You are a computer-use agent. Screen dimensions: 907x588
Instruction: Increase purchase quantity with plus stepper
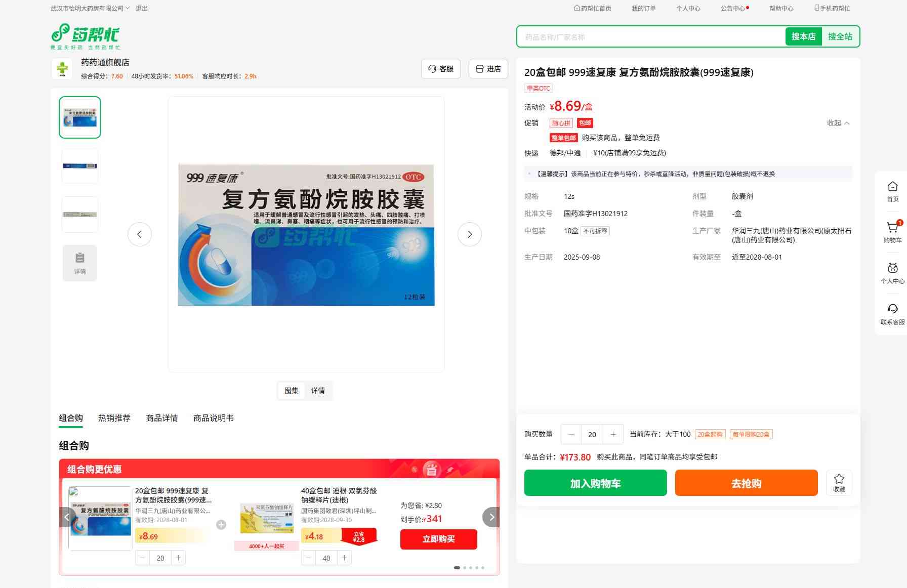click(613, 434)
